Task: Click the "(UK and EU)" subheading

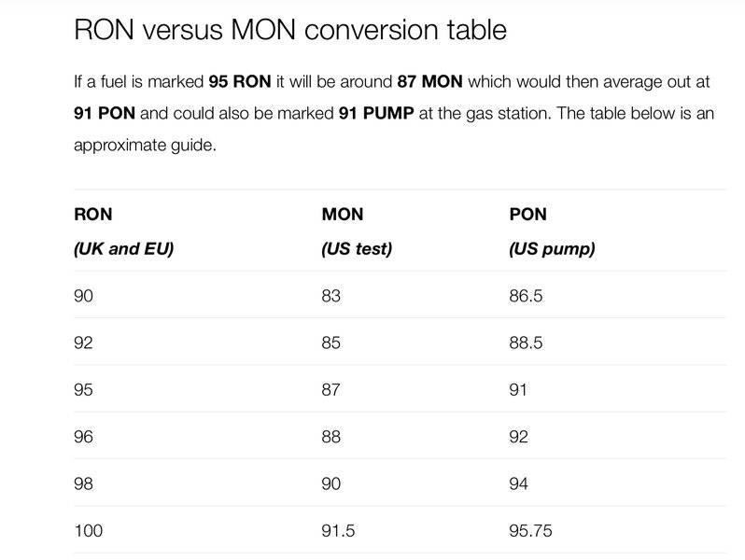Action: pos(123,249)
